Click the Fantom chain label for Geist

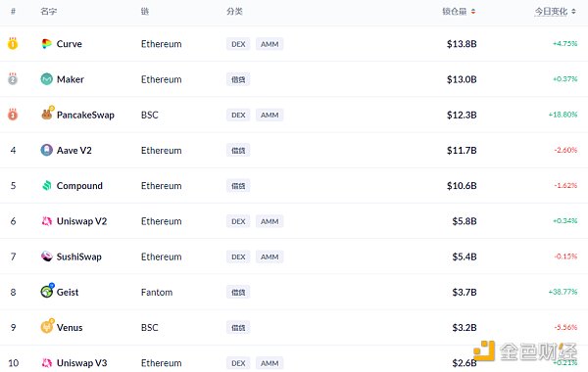(x=157, y=292)
